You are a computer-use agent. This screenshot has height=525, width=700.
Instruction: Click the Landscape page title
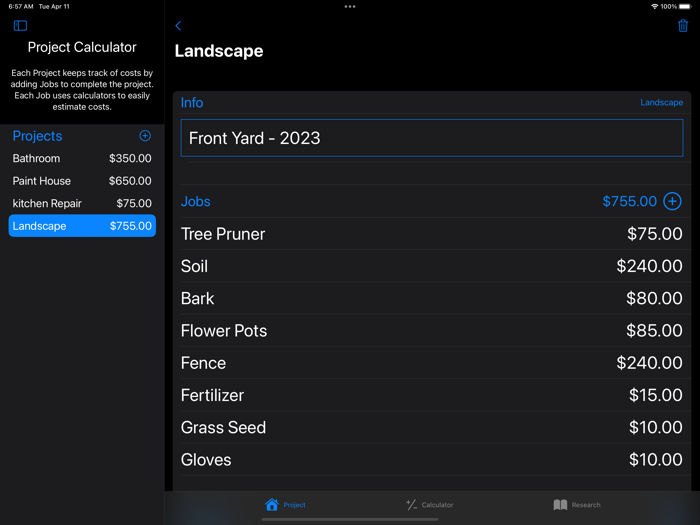point(219,51)
